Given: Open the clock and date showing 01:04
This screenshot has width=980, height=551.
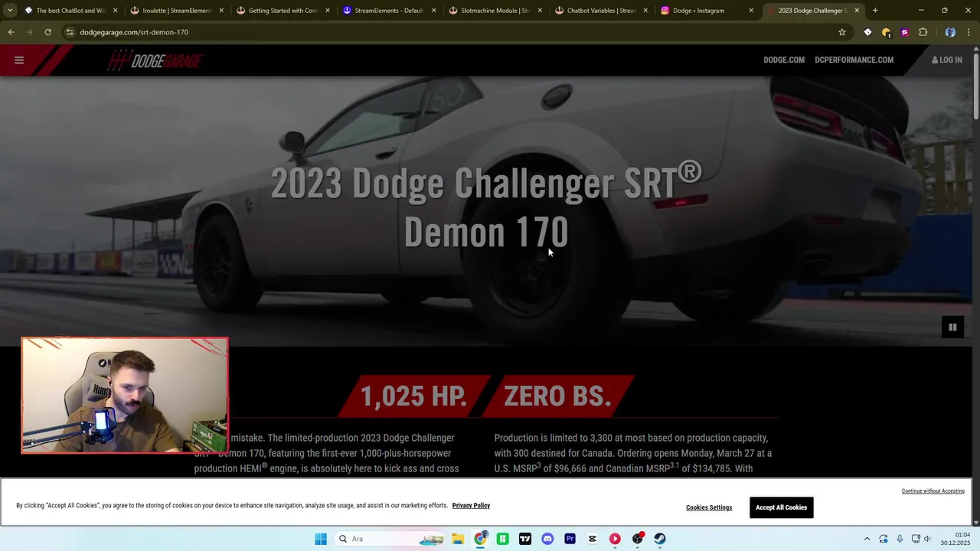Looking at the screenshot, I should 955,539.
